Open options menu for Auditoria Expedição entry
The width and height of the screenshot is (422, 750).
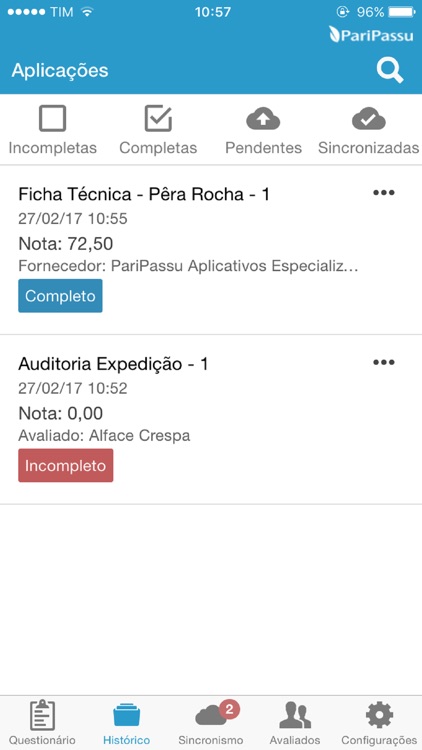coord(384,362)
